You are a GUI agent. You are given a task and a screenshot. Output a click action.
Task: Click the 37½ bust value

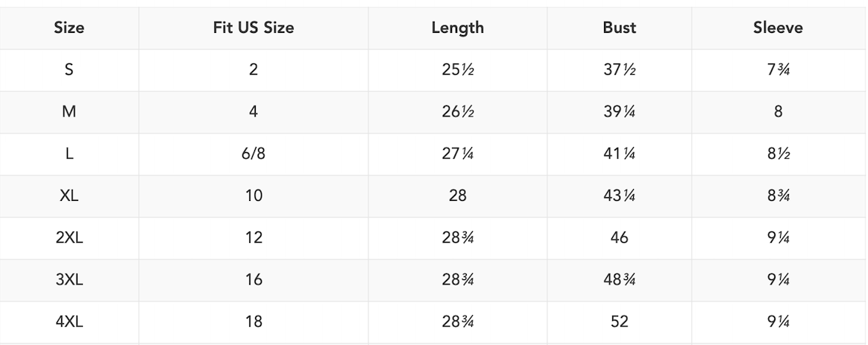pyautogui.click(x=619, y=70)
